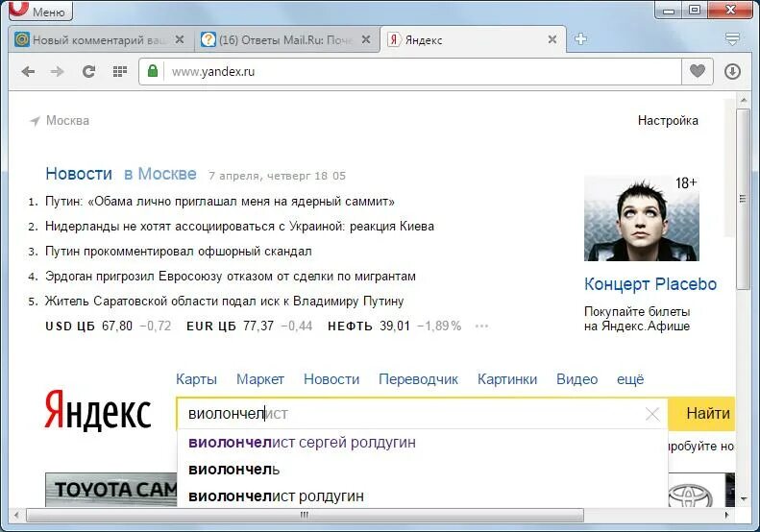This screenshot has height=532, width=760.
Task: Open the Opera Меню button
Action: click(x=40, y=10)
